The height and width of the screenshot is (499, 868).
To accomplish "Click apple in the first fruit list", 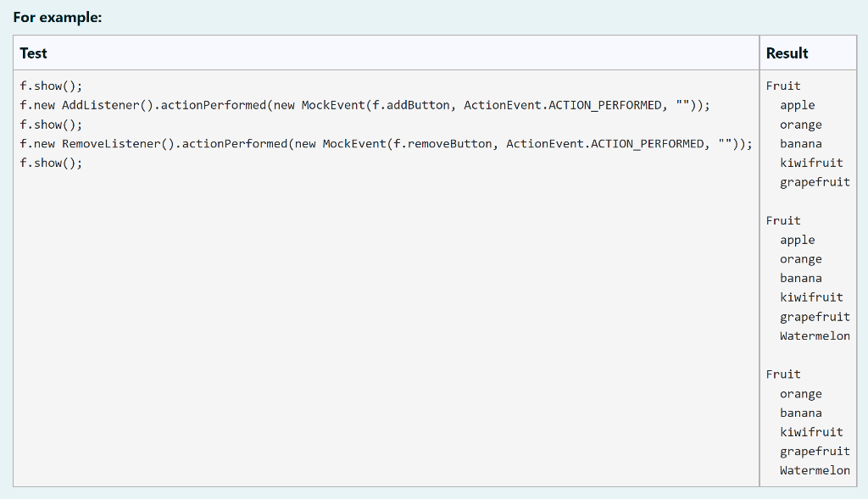I will (x=798, y=105).
